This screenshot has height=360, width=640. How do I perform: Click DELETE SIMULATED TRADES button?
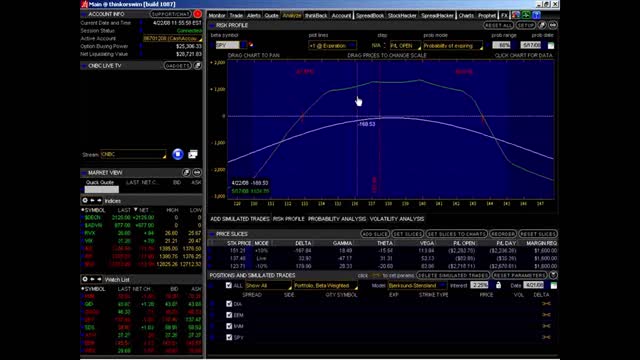point(453,275)
